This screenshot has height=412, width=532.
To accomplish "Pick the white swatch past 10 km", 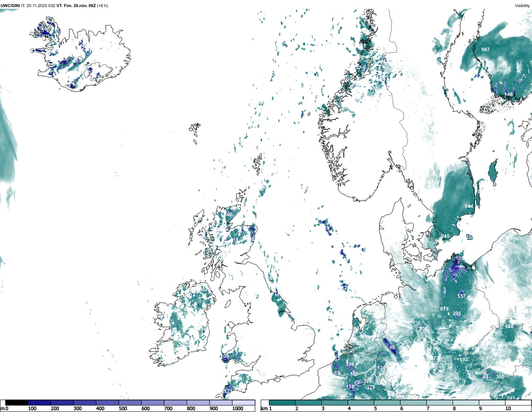I will pyautogui.click(x=518, y=403).
